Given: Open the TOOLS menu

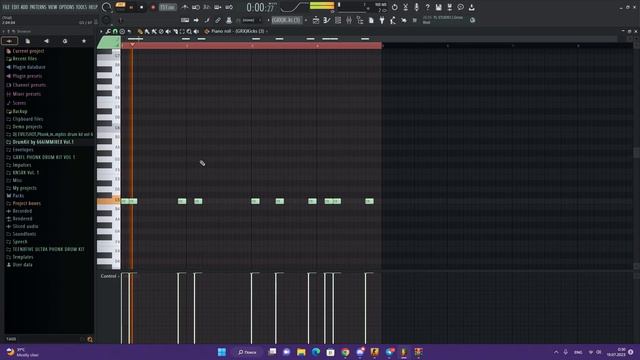Looking at the screenshot, I should tap(81, 7).
